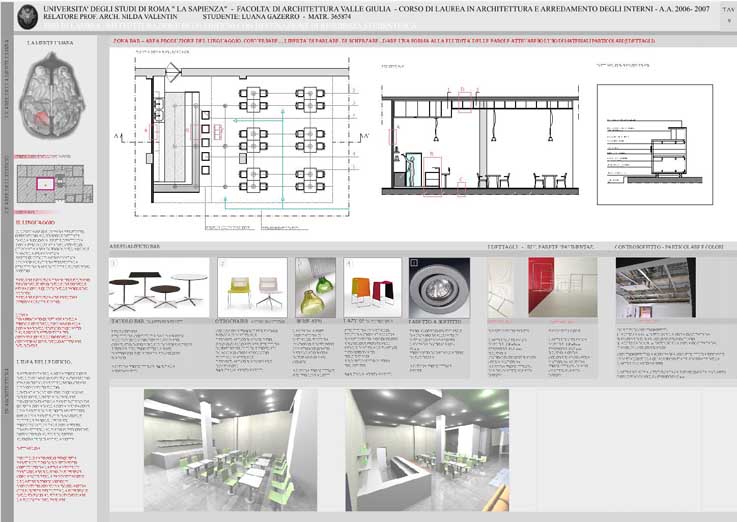Image resolution: width=737 pixels, height=522 pixels.
Task: Click 'STUDENTE: LUANA GAZERRO' text
Action: (x=251, y=16)
